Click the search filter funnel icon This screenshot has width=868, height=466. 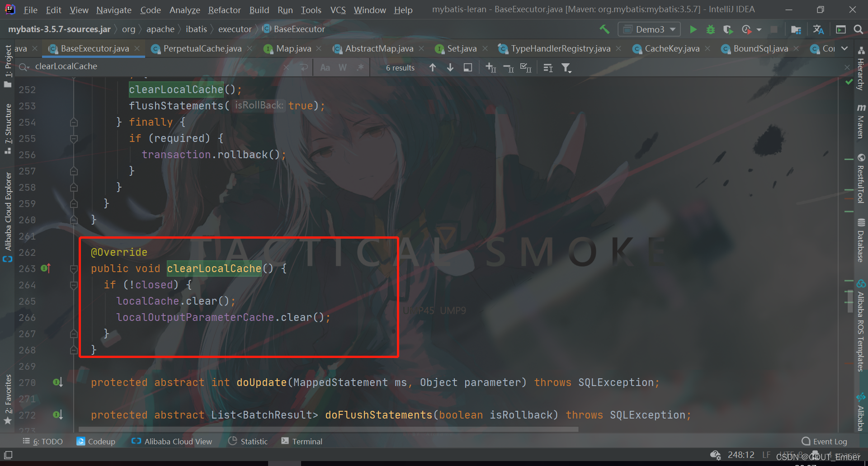(566, 68)
